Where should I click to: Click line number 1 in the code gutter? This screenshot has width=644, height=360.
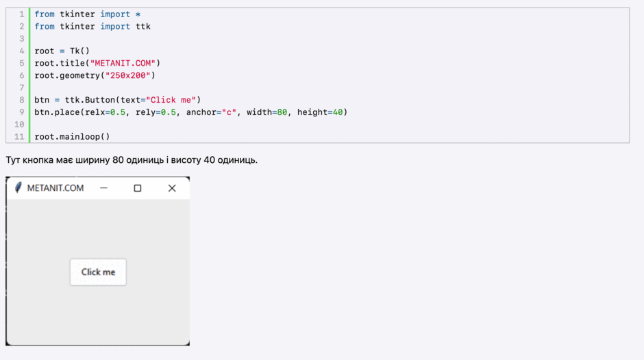tap(22, 14)
